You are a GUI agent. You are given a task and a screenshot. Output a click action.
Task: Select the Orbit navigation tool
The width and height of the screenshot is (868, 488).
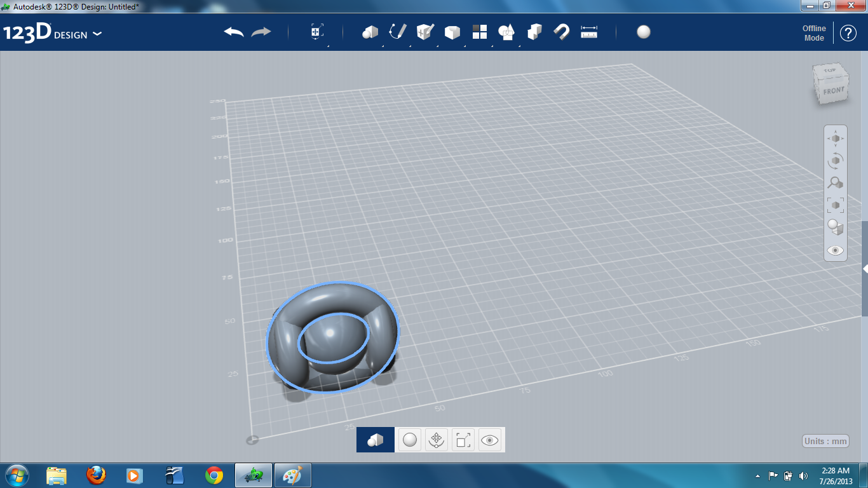pyautogui.click(x=836, y=161)
